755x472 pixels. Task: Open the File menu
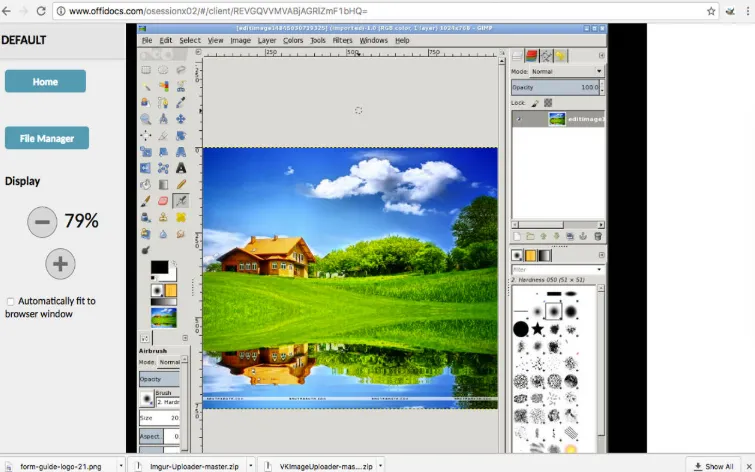147,40
